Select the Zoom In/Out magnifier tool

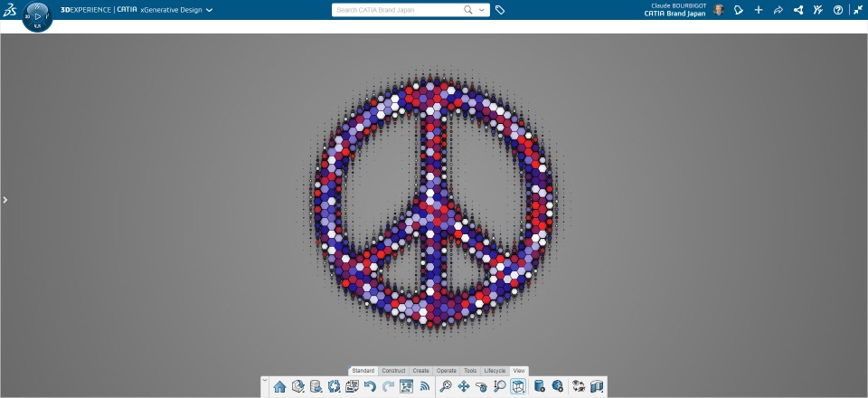[x=500, y=386]
